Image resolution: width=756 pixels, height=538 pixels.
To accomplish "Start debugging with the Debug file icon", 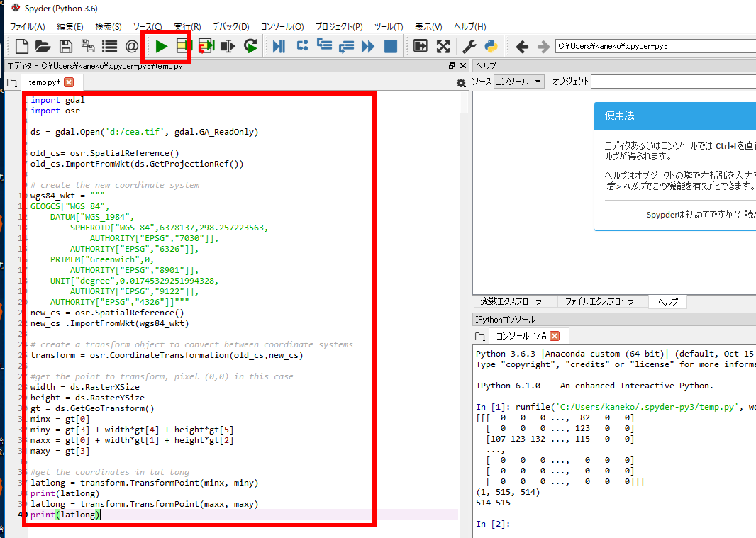I will pos(279,47).
